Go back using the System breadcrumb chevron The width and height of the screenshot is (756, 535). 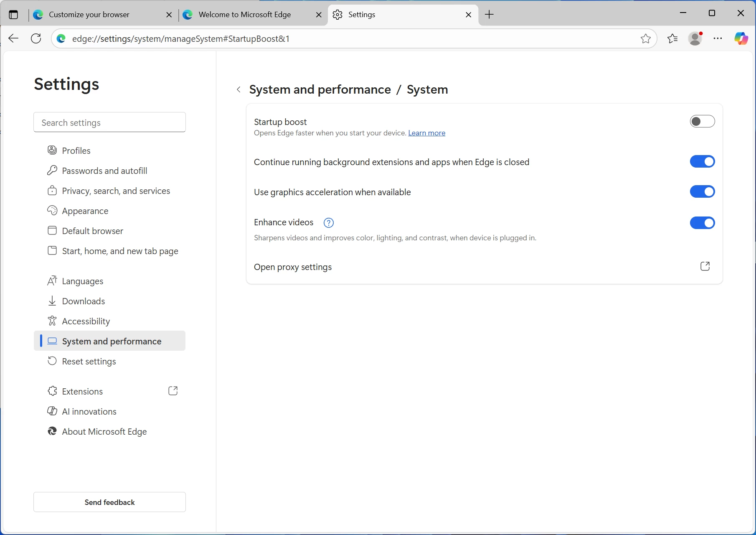point(238,89)
